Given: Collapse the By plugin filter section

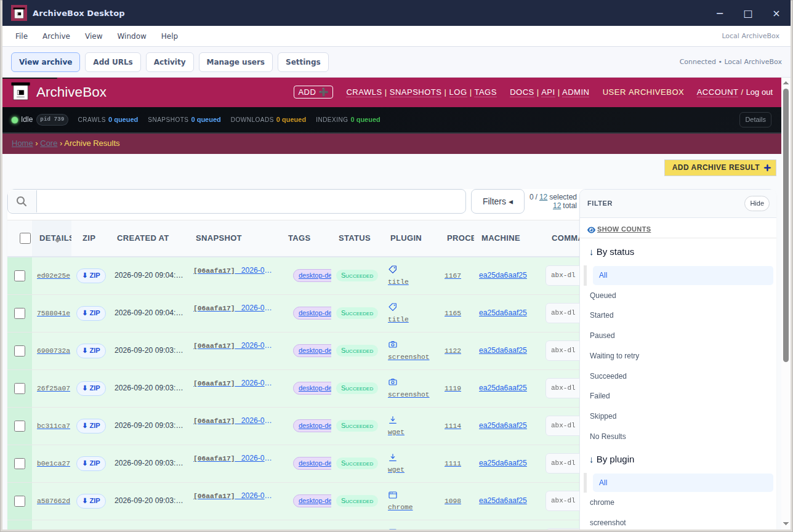Looking at the screenshot, I should 611,459.
